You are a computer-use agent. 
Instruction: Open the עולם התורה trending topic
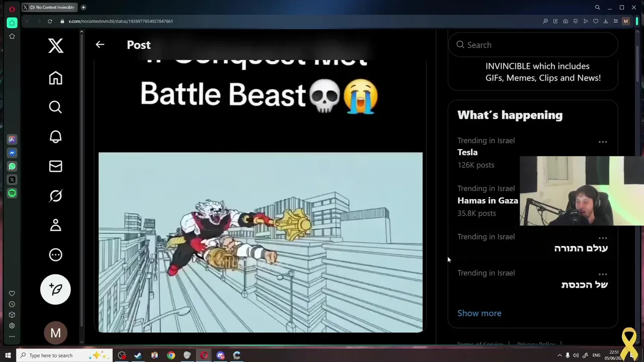tap(581, 248)
